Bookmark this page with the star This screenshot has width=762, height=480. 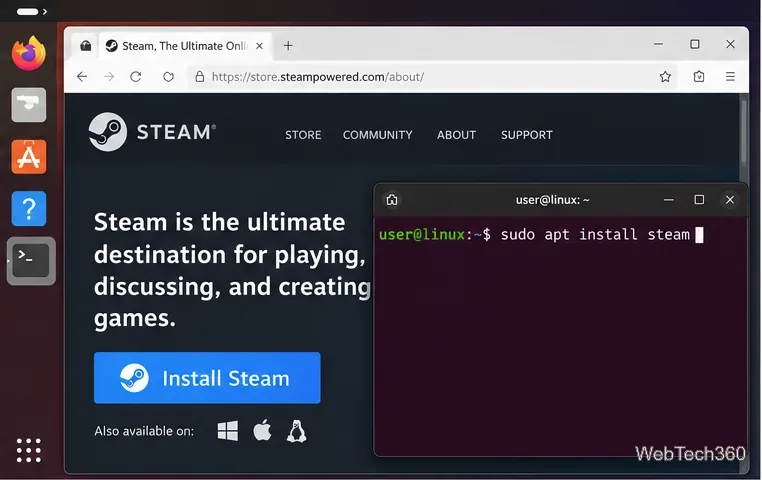(x=665, y=76)
